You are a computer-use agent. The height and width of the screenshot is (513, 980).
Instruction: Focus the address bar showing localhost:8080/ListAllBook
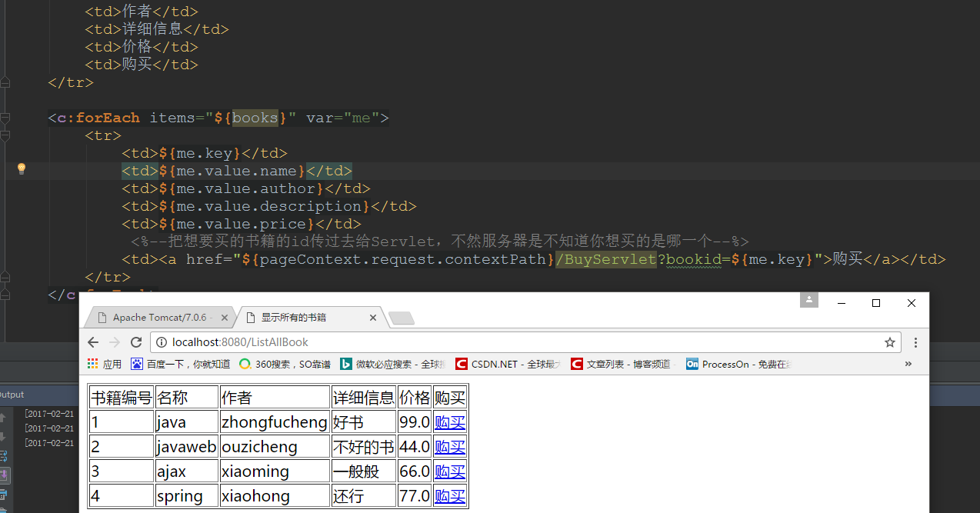[x=515, y=342]
